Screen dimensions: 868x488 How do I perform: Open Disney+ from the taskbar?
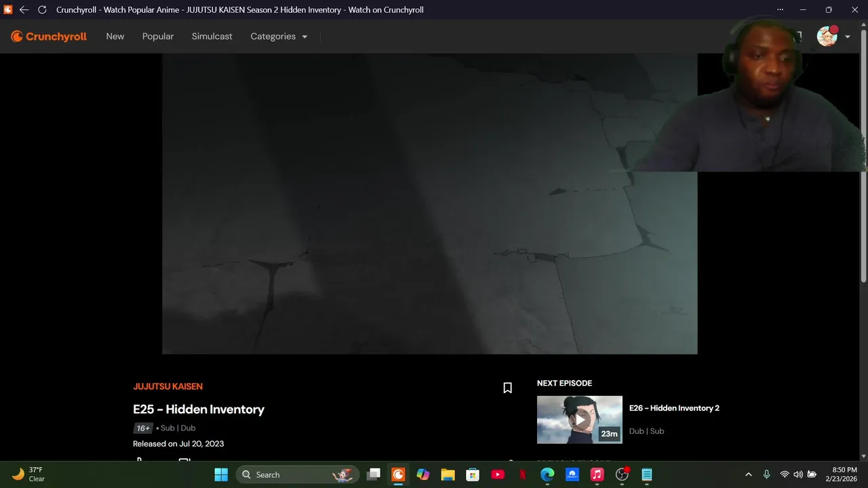tap(572, 474)
